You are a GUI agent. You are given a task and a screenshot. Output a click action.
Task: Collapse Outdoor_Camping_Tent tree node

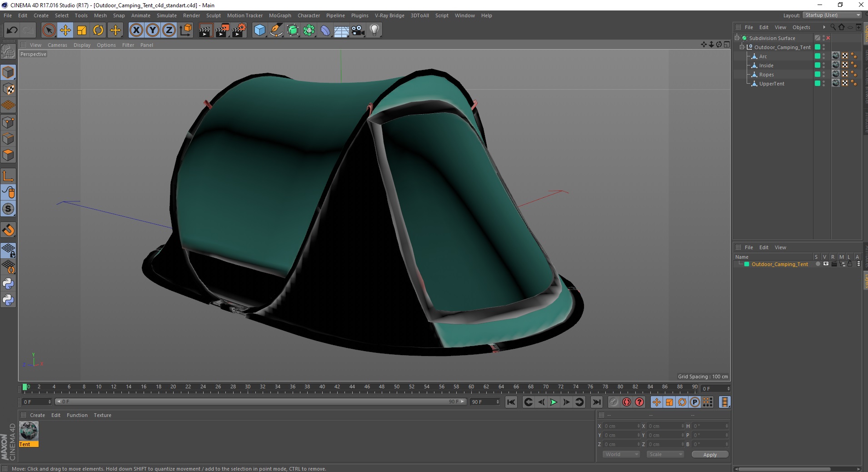coord(742,47)
